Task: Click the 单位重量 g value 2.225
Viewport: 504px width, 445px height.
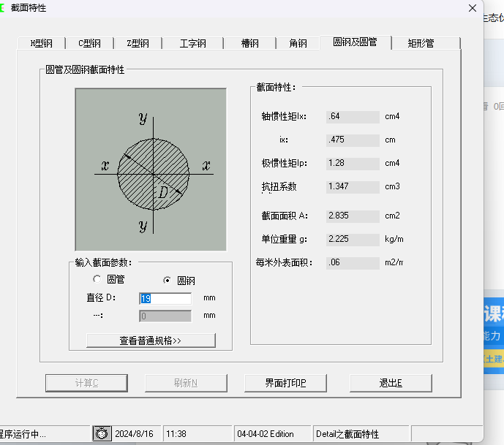Action: 353,240
